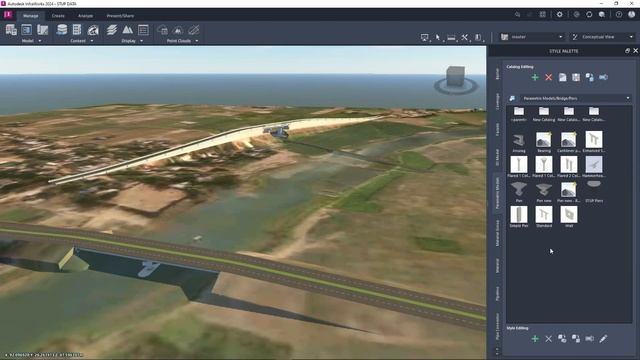Open the Conceptual View dropdown
The height and width of the screenshot is (360, 640).
[603, 37]
